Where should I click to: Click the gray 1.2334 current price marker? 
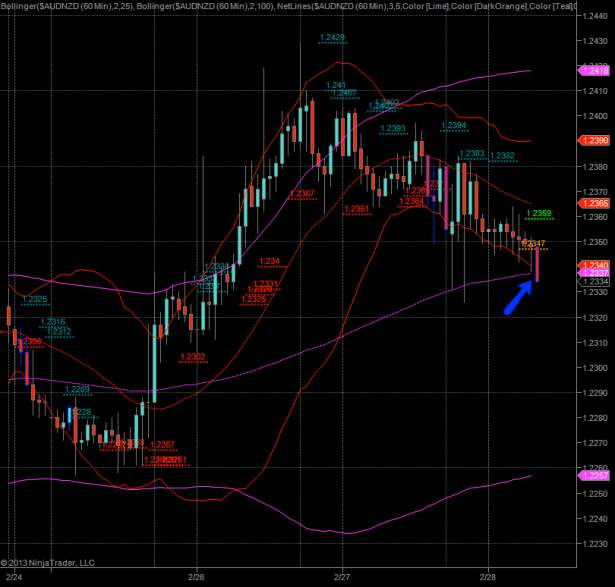[595, 282]
